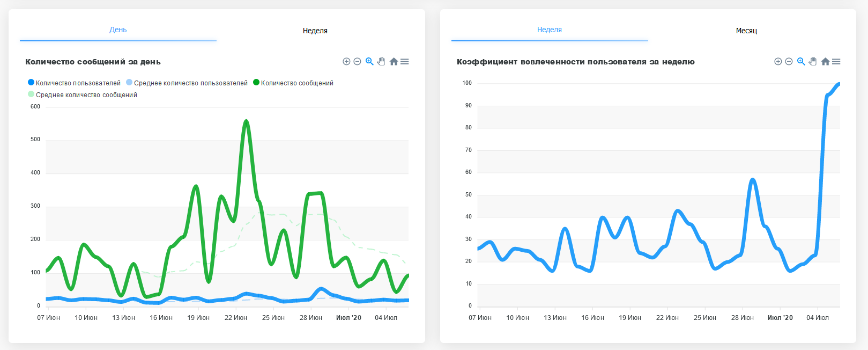Enable the panning hand tool on messages chart

tap(381, 62)
